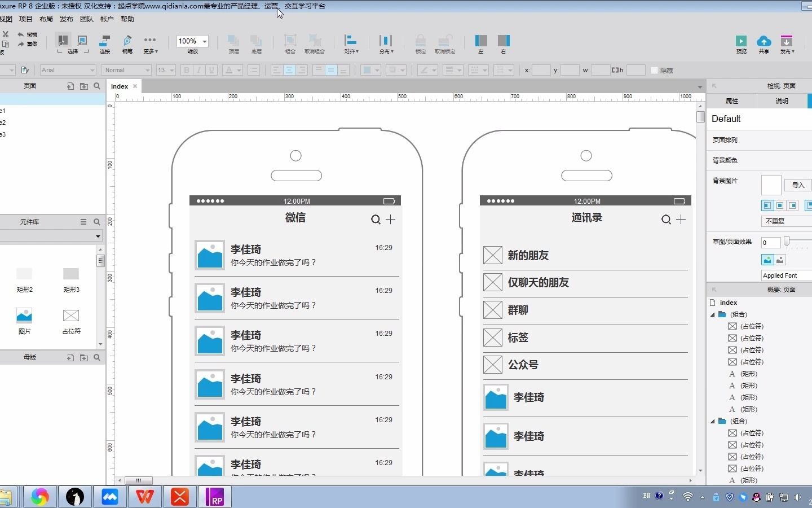This screenshot has width=812, height=508.
Task: Select the grayscale page effect icon
Action: [x=780, y=260]
